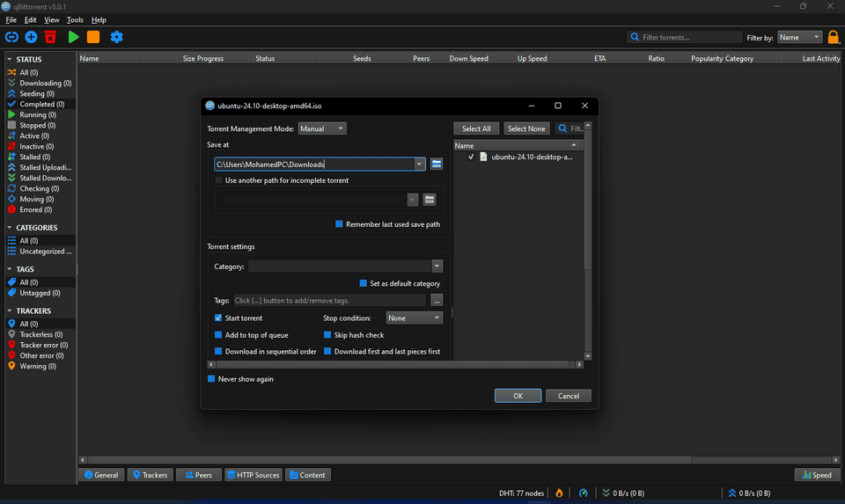845x504 pixels.
Task: Switch to the HTTP Sources tab
Action: point(253,475)
